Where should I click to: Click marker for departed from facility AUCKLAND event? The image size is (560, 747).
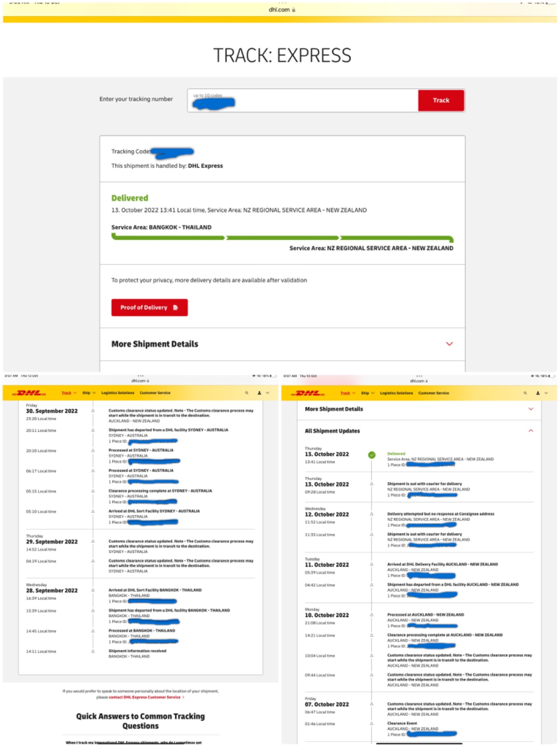pos(372,585)
